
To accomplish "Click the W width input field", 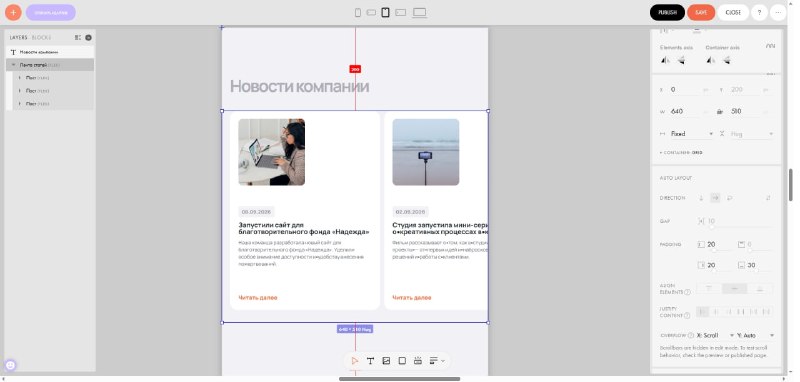I will pyautogui.click(x=685, y=111).
